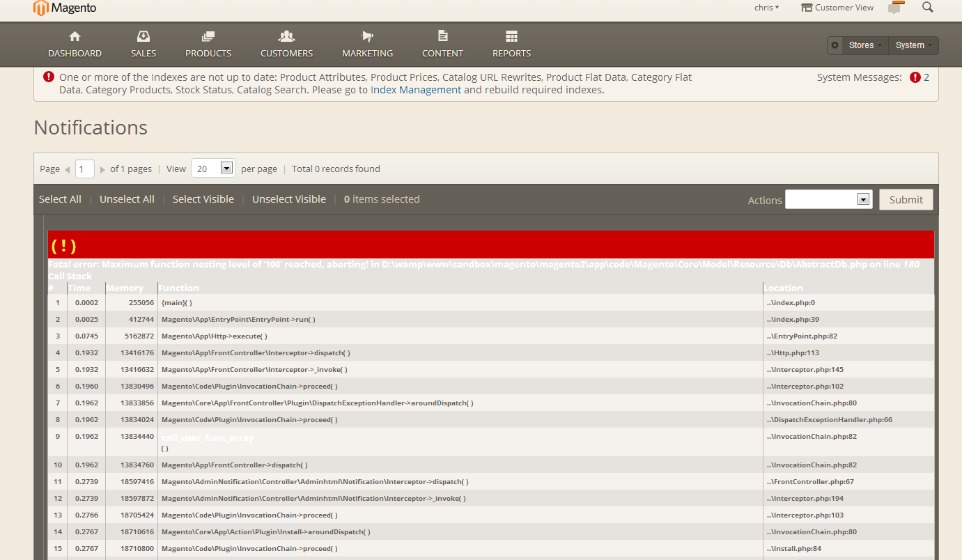Click Unselect Visible in the grid
962x560 pixels.
point(289,199)
